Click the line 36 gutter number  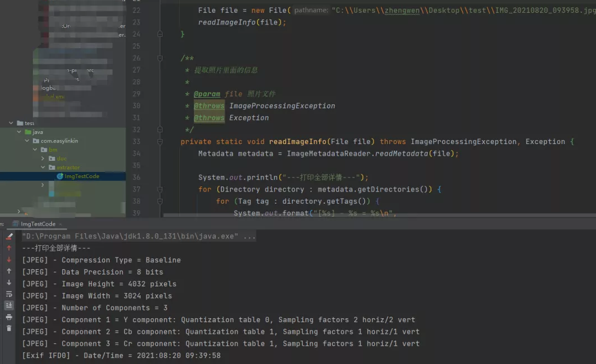coord(136,178)
